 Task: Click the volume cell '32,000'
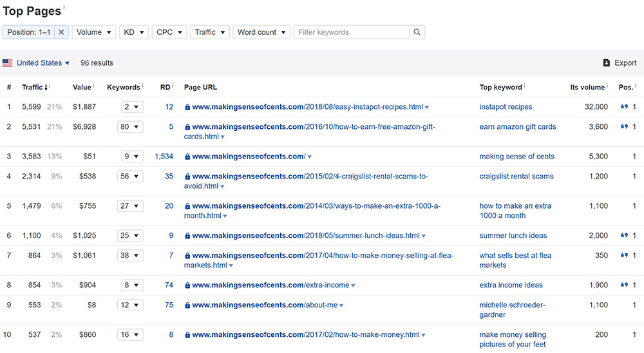[x=596, y=107]
